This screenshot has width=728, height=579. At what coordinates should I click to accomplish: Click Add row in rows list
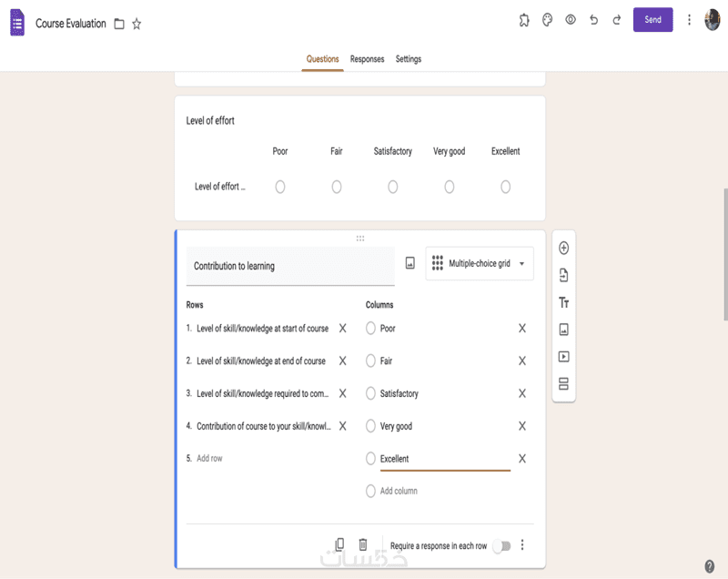pos(209,458)
